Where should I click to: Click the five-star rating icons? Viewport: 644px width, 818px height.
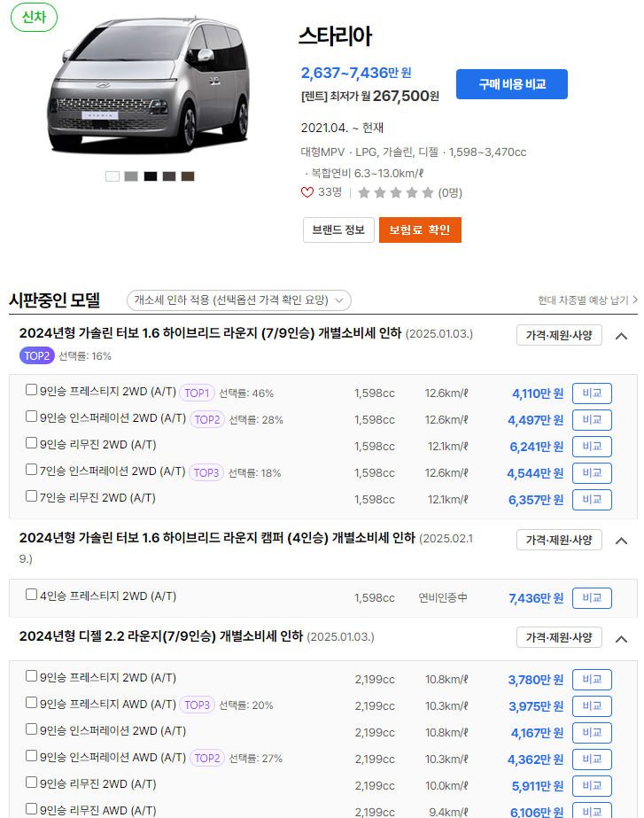click(x=396, y=192)
